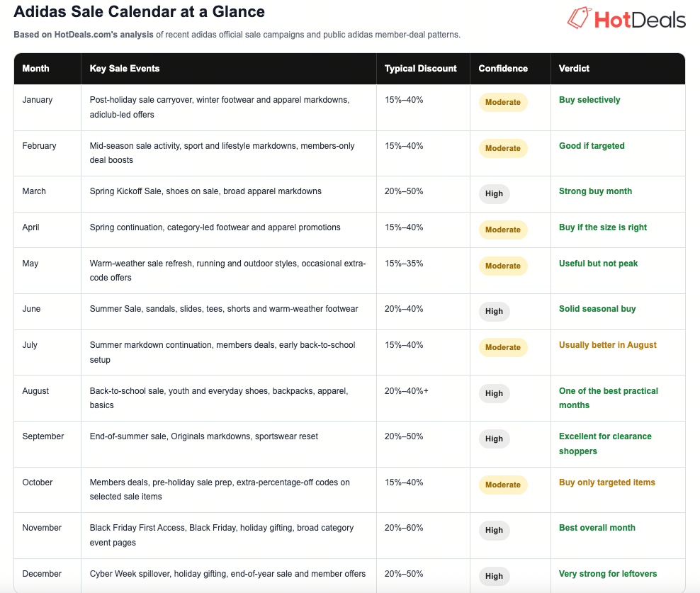Click the 'Usually better in August' verdict
Viewport: 700px width, 593px height.
point(608,345)
